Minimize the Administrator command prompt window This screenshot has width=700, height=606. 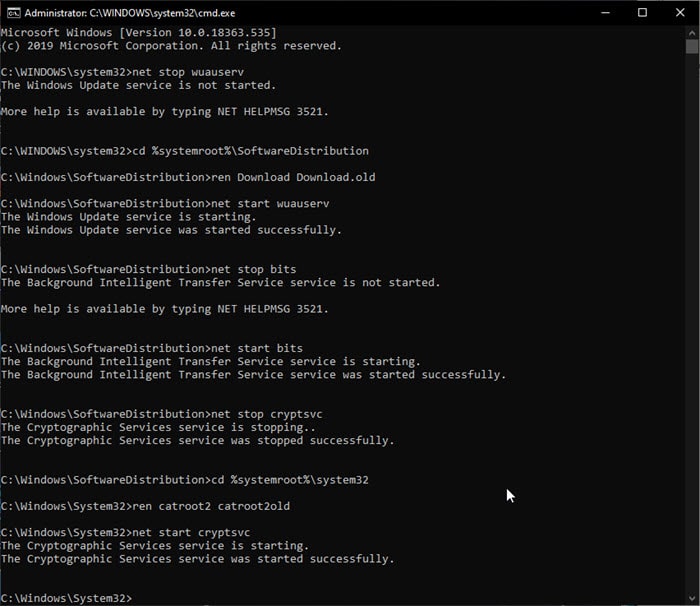tap(605, 13)
